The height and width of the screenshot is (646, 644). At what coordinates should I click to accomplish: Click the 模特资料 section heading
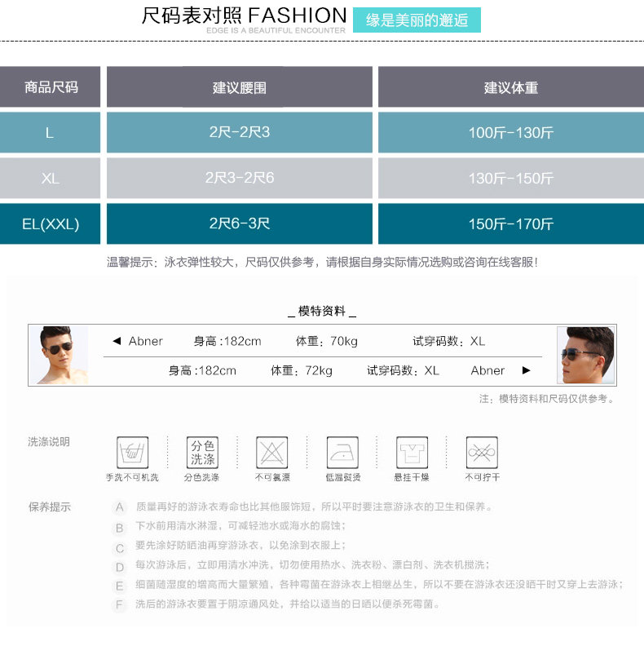tap(322, 311)
